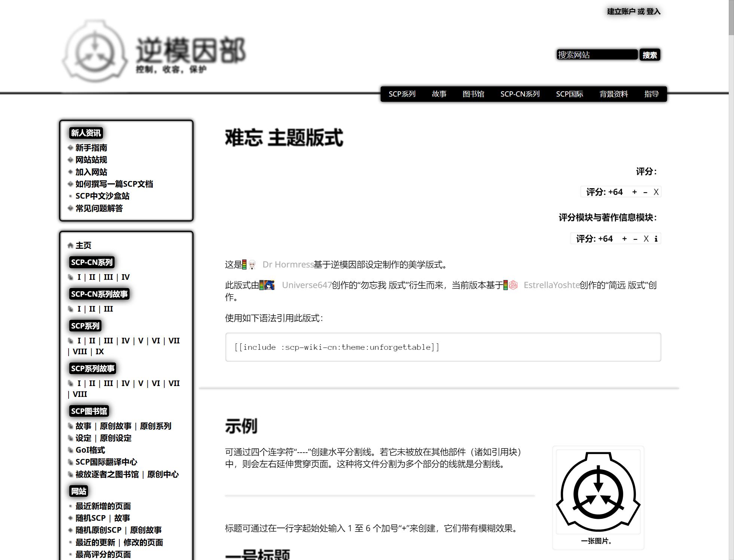Downvote with minus in the second rating module
Viewport: 734px width, 560px height.
(x=635, y=239)
